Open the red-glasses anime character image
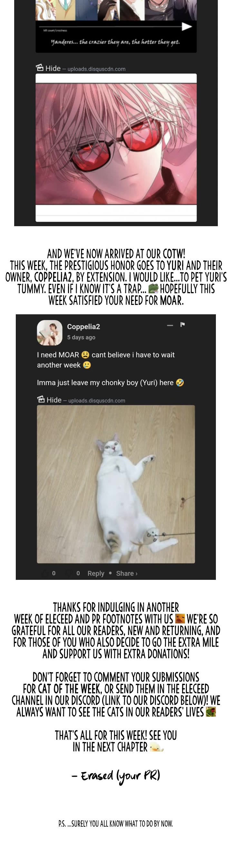 click(x=116, y=144)
